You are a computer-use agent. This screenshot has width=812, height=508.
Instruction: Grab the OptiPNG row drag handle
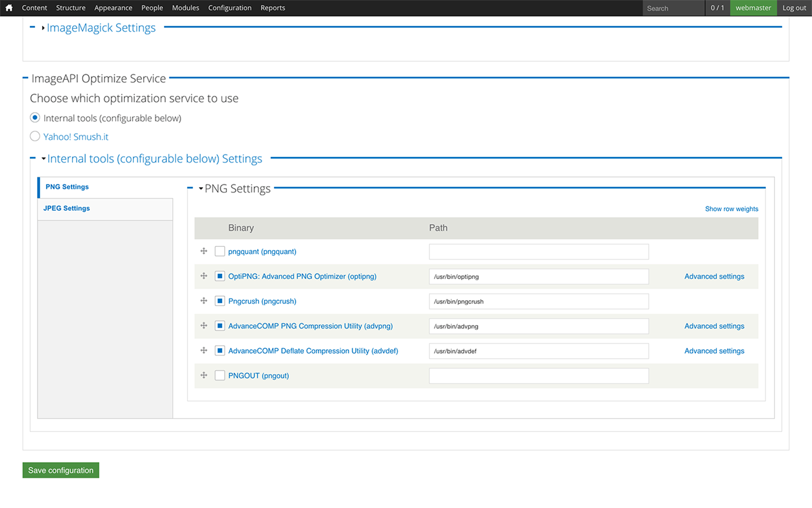(x=204, y=276)
